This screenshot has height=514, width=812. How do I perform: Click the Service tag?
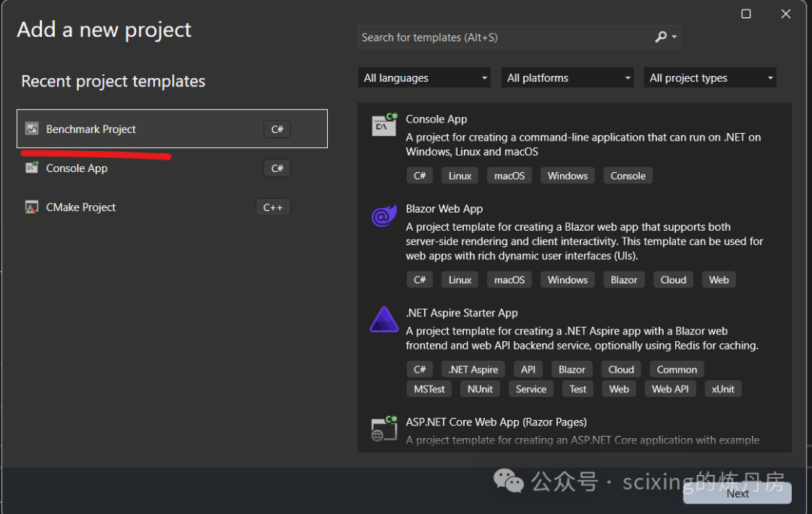click(x=531, y=389)
